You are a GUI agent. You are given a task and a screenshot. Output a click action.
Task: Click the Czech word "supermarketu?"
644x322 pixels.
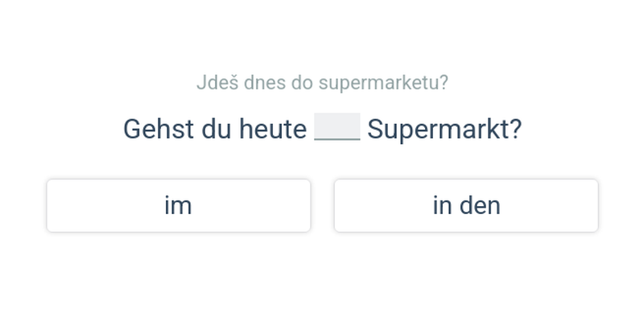pyautogui.click(x=383, y=83)
